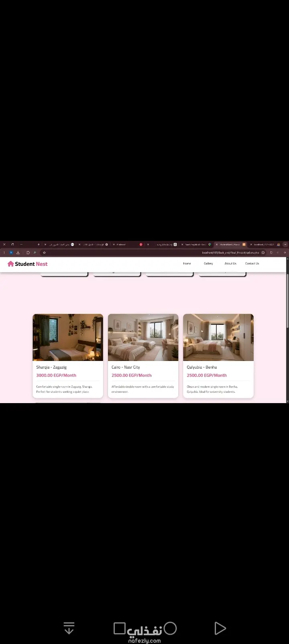Tap the Android back triangle button
Image resolution: width=289 pixels, height=644 pixels.
click(x=220, y=628)
